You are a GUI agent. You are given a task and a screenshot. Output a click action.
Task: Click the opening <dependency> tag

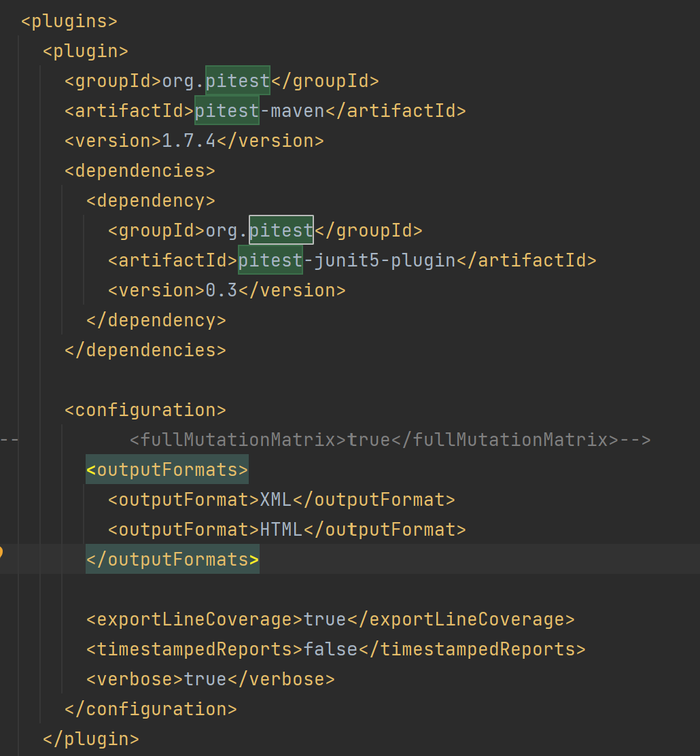150,201
